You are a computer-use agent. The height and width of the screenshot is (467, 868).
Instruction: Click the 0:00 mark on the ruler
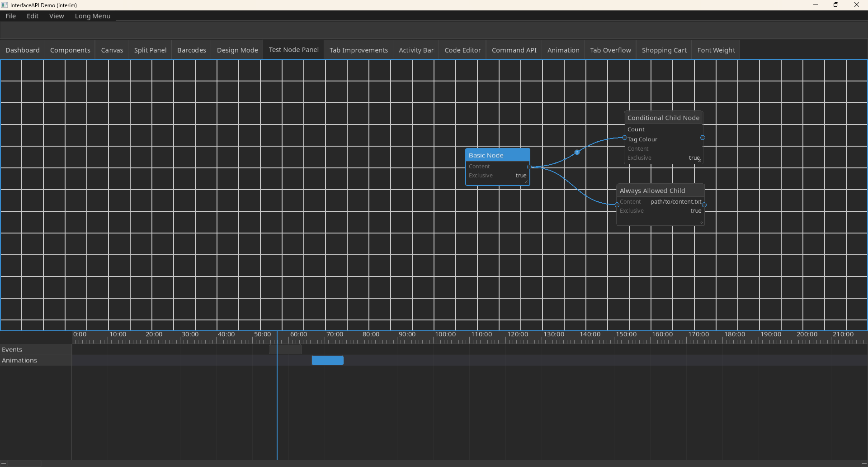click(80, 334)
